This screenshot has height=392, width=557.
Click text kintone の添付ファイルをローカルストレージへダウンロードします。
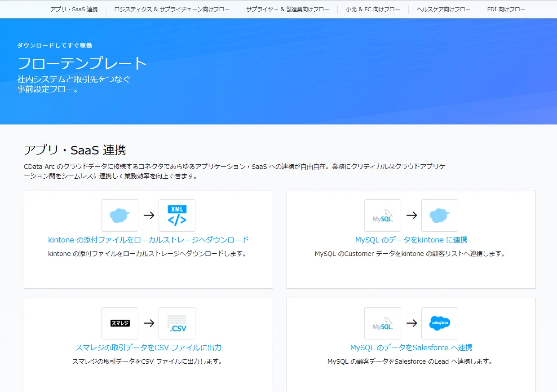pos(148,254)
